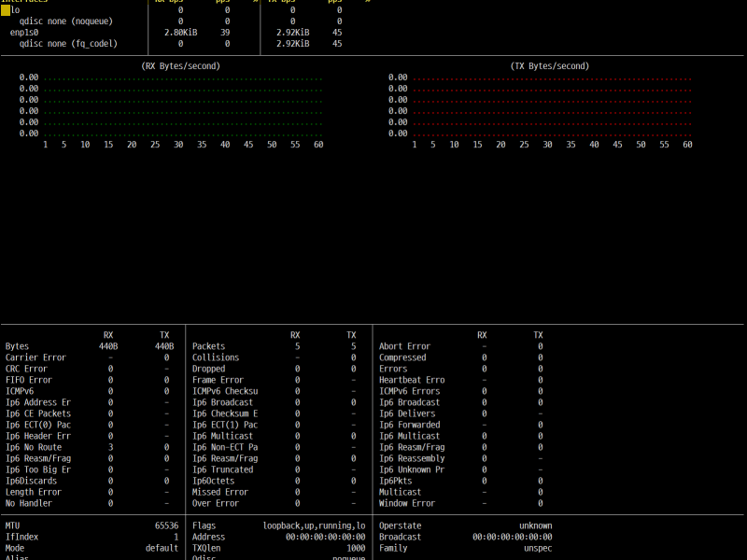
Task: Click the Ip6 Truncated label
Action: (x=222, y=469)
